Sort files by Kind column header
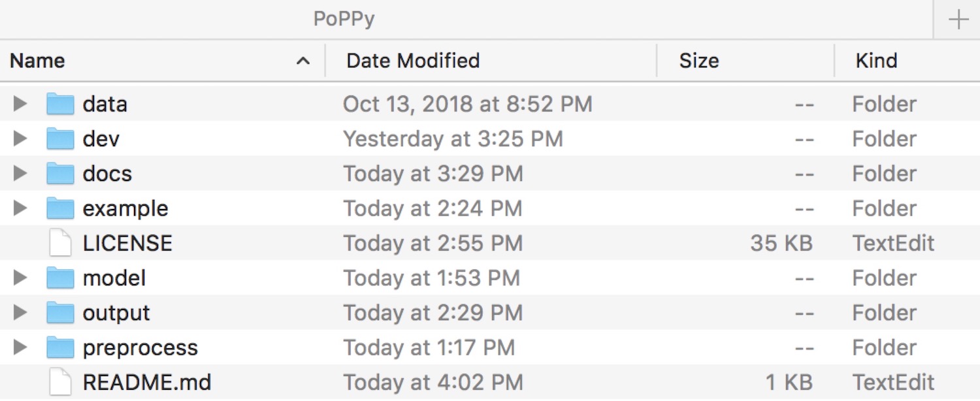 tap(876, 61)
